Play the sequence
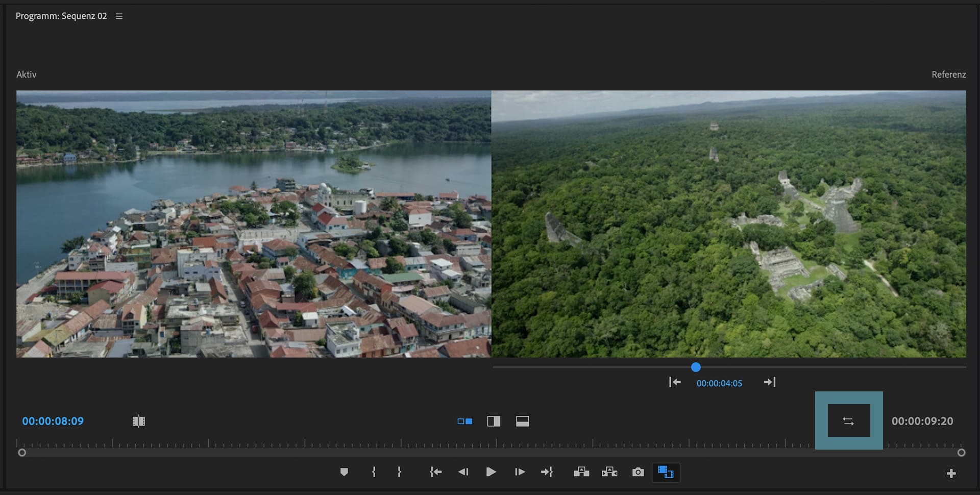Viewport: 980px width, 495px height. pos(491,472)
